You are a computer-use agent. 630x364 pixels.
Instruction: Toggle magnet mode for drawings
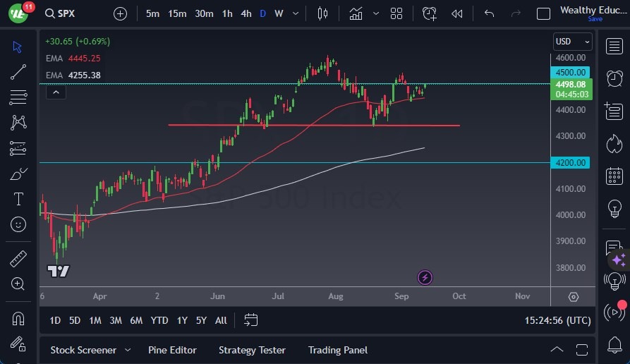pyautogui.click(x=18, y=318)
